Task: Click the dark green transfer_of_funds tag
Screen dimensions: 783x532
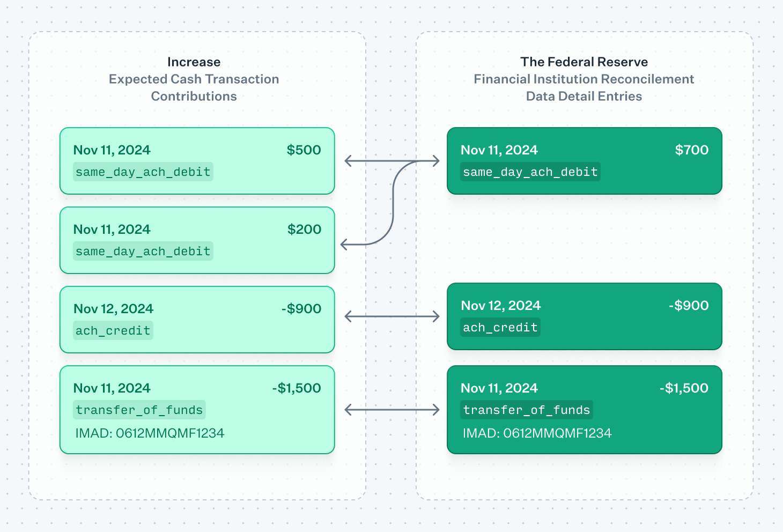Action: 526,410
